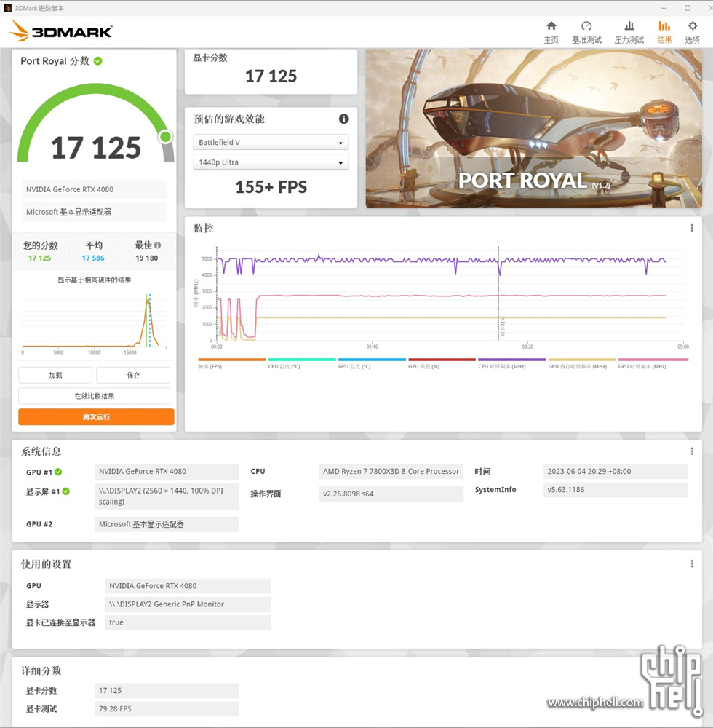The height and width of the screenshot is (728, 713).
Task: Open the Battlefield V game dropdown
Action: [271, 142]
